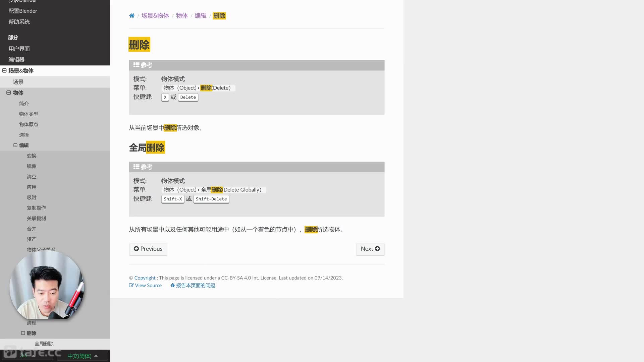Click the View Source edit icon
644x362 pixels.
click(131, 286)
